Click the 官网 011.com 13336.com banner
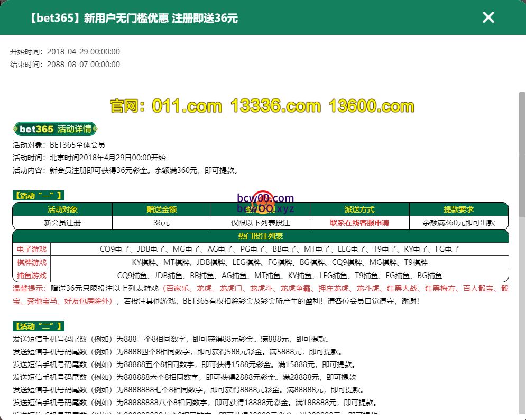The height and width of the screenshot is (420, 526). tap(262, 106)
